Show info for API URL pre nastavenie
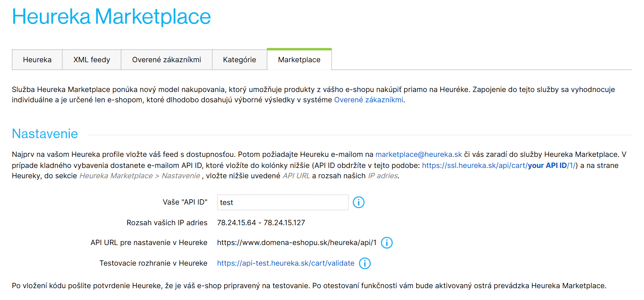 pos(387,243)
